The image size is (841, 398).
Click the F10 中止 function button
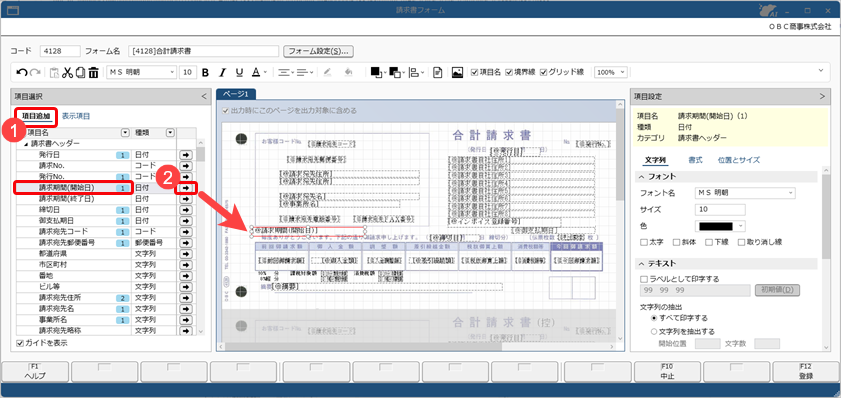tap(667, 372)
